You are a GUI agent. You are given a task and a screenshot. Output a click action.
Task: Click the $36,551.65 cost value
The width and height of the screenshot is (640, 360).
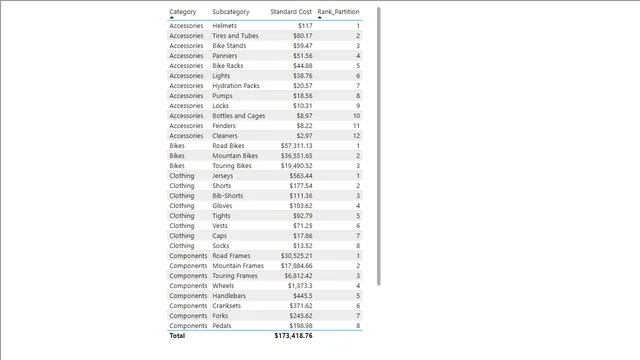[x=296, y=156]
